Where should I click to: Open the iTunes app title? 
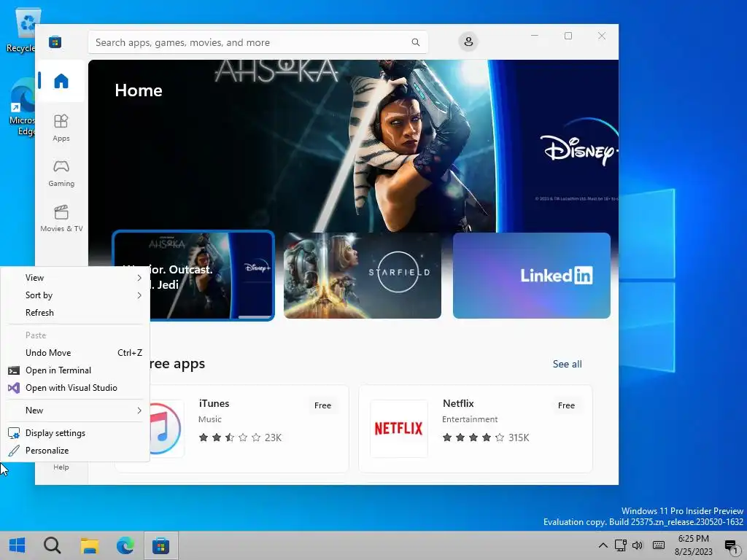coord(214,403)
